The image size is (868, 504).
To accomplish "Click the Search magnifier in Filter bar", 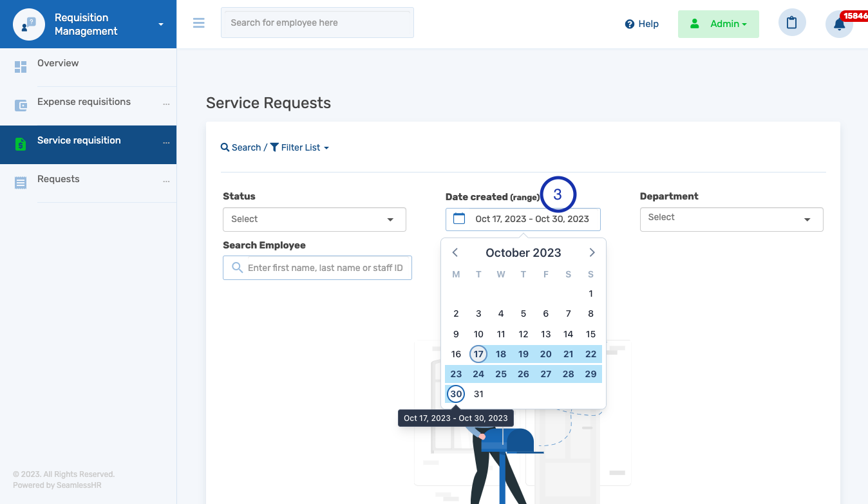I will coord(224,147).
